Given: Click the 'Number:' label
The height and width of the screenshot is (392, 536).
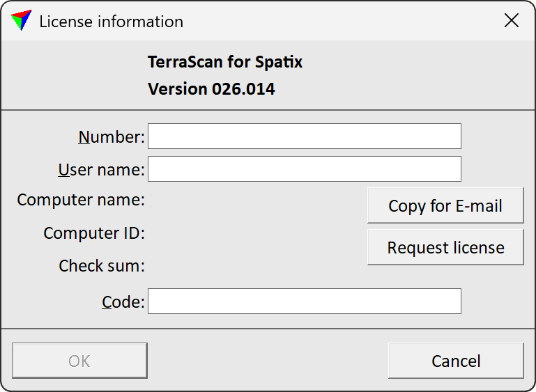Looking at the screenshot, I should (112, 137).
